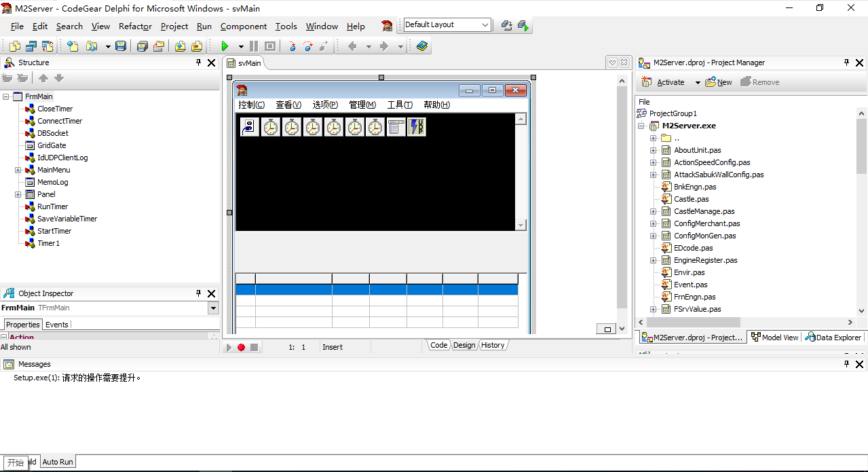
Task: Select the MainMenu component icon on form
Action: tap(396, 127)
